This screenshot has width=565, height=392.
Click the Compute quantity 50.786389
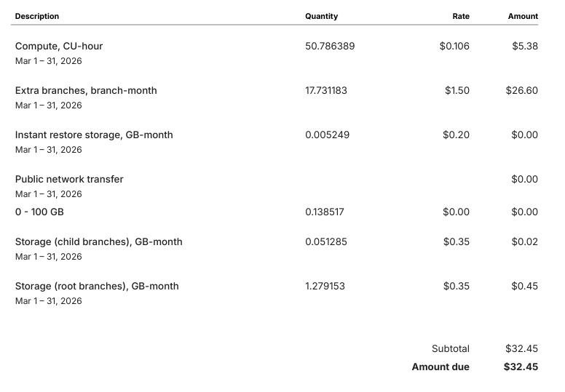[330, 46]
